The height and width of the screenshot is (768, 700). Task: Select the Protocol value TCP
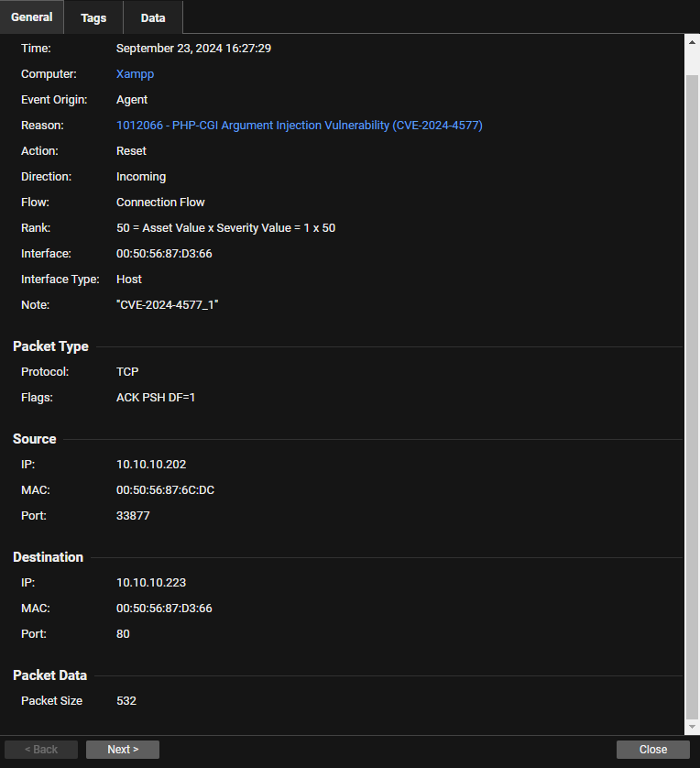(127, 372)
